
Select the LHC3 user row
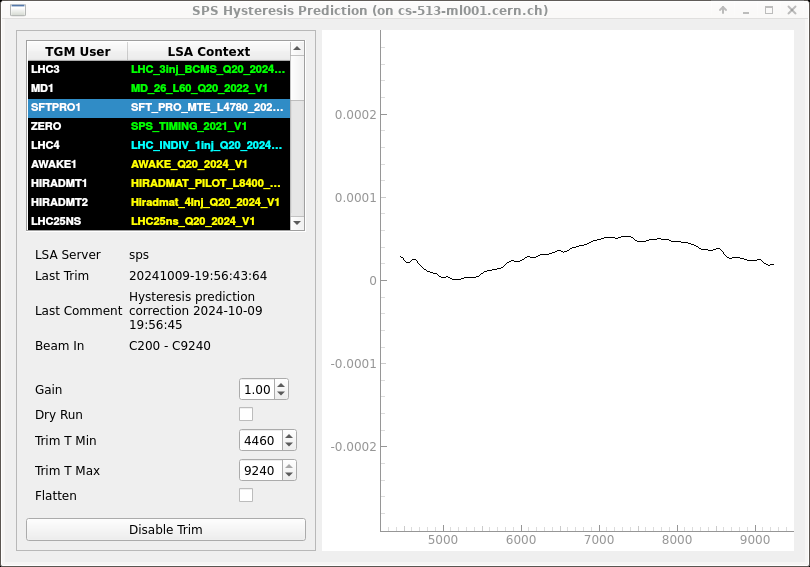pos(77,70)
